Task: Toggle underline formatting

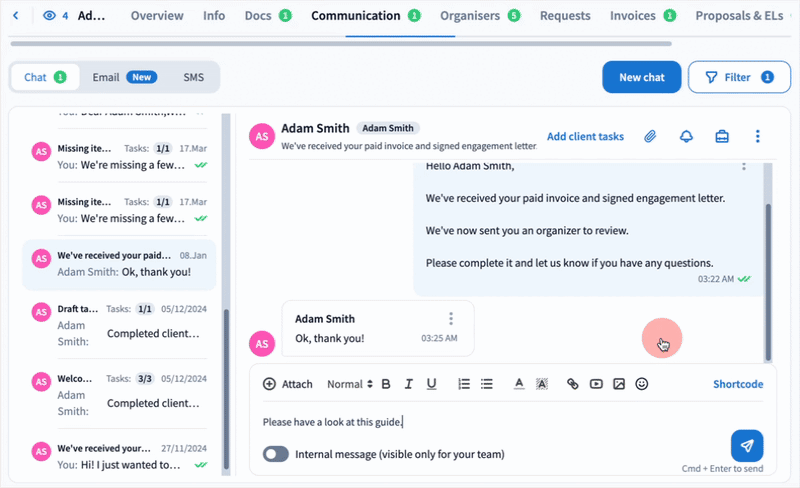Action: tap(432, 384)
